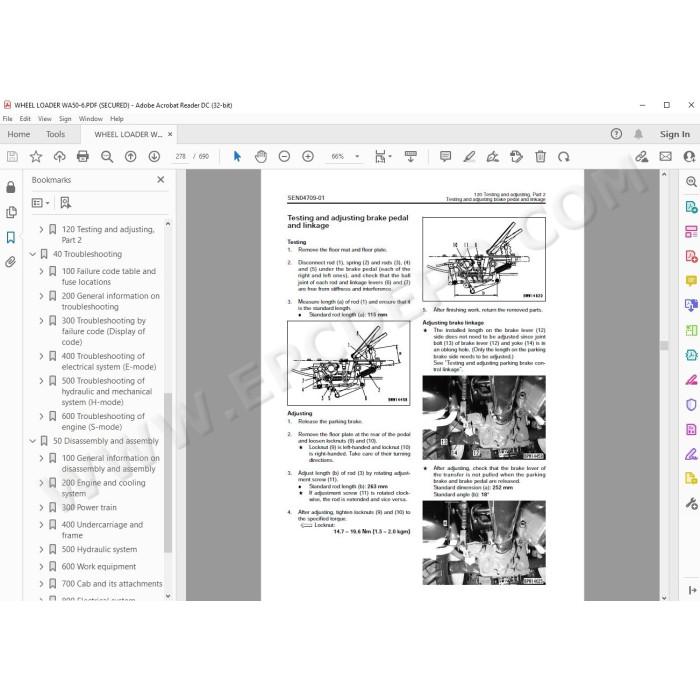700x700 pixels.
Task: Rotate page clockwise icon
Action: tap(563, 157)
